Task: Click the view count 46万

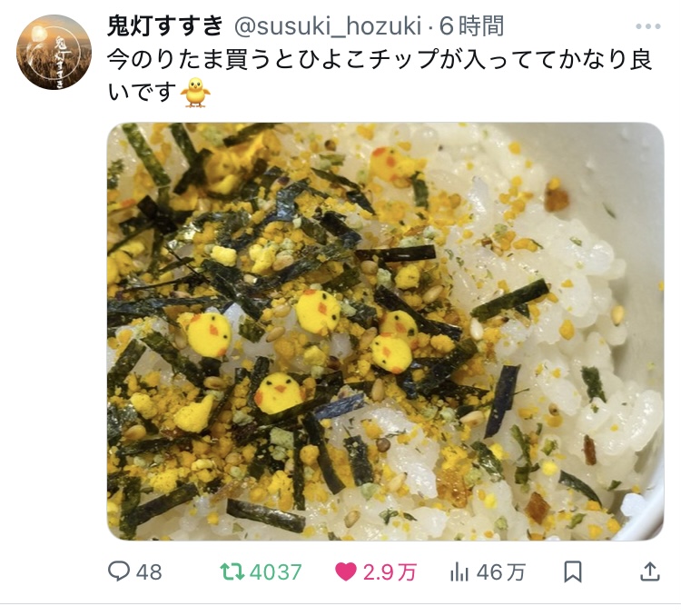Action: tap(500, 572)
